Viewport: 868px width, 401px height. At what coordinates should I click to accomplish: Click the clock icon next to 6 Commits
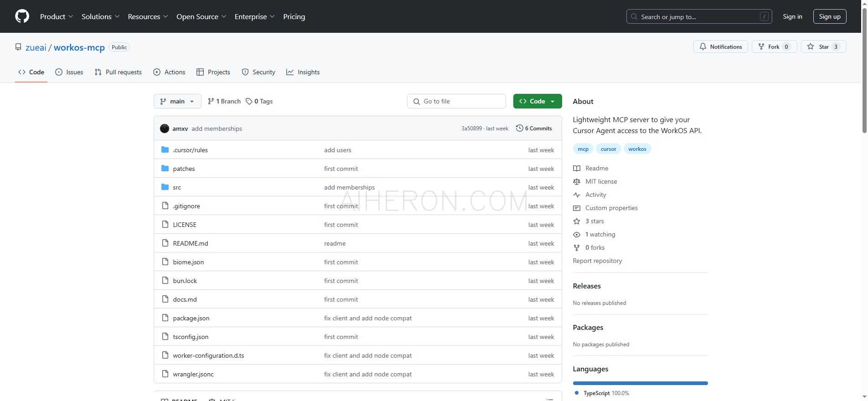pyautogui.click(x=519, y=128)
